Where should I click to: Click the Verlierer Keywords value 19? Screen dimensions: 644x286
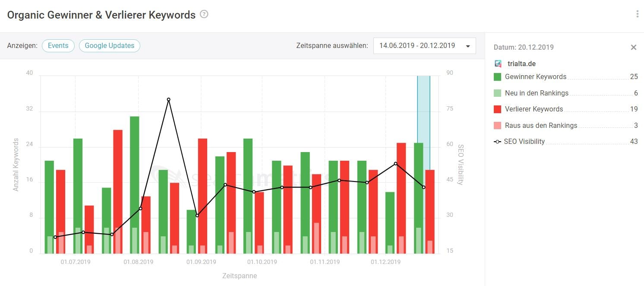634,109
